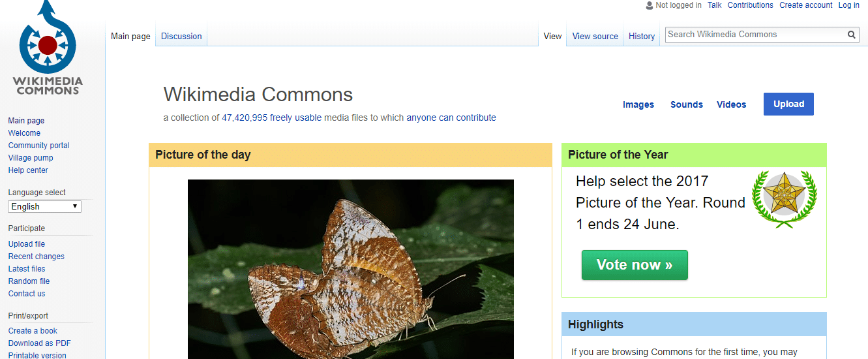Screen dimensions: 868x359
Task: Go to Create account
Action: (805, 5)
